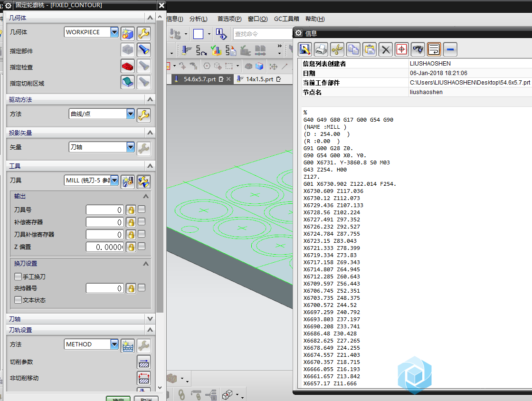Open the Analysis menu
The height and width of the screenshot is (401, 532).
tap(199, 19)
